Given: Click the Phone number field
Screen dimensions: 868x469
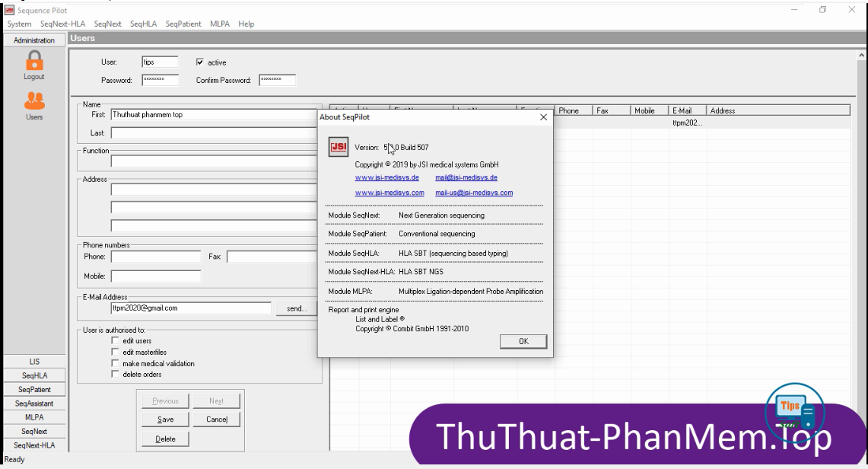Looking at the screenshot, I should coord(155,257).
